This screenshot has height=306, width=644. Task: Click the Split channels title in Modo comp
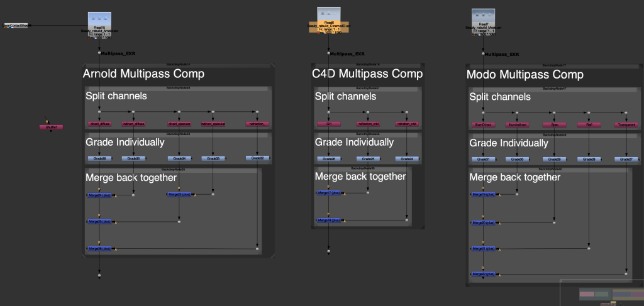tap(500, 97)
